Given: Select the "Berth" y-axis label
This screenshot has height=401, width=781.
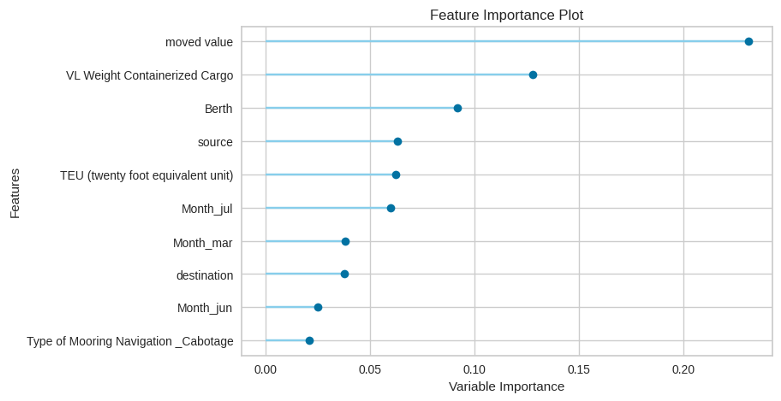Looking at the screenshot, I should 216,108.
